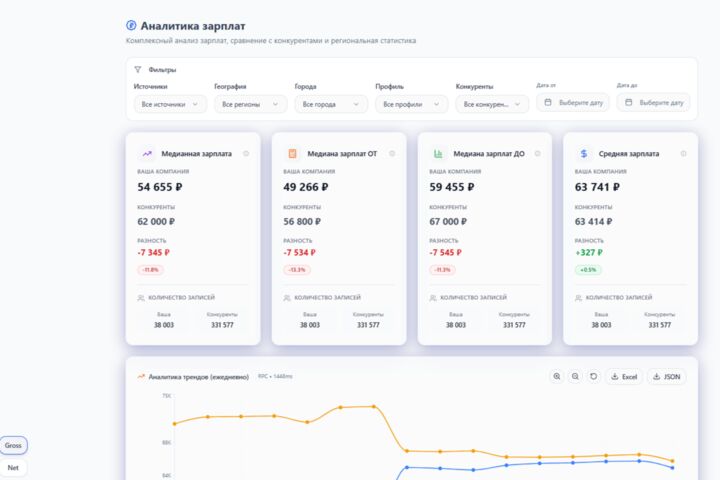
Task: Pick an end date in Дата до field
Action: pos(653,102)
